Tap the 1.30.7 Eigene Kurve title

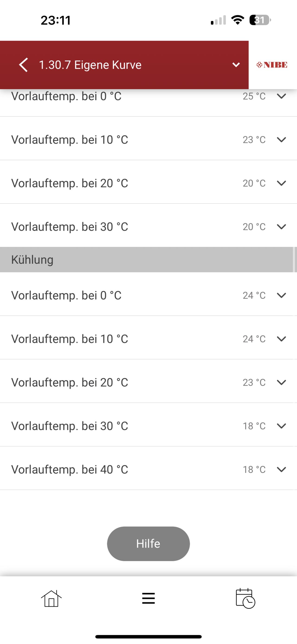click(90, 65)
